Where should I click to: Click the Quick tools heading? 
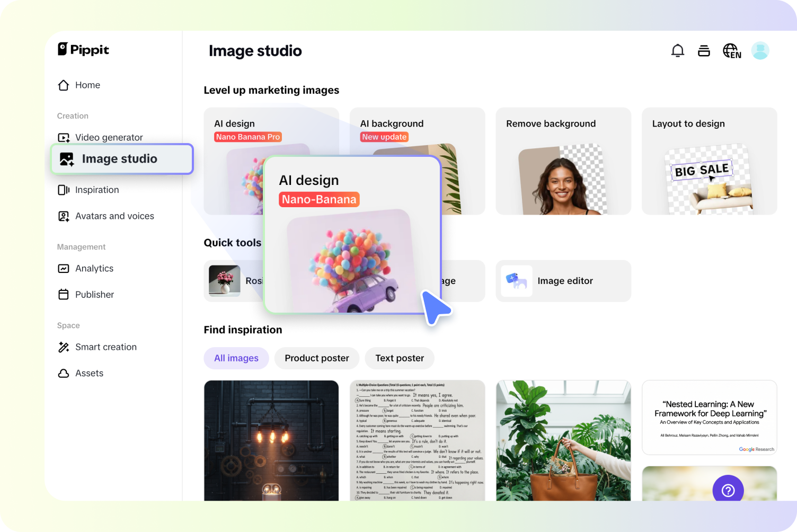coord(233,243)
